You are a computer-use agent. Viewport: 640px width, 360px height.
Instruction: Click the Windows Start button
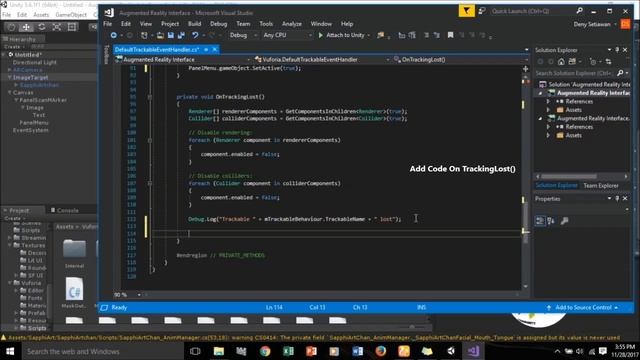pos(10,351)
